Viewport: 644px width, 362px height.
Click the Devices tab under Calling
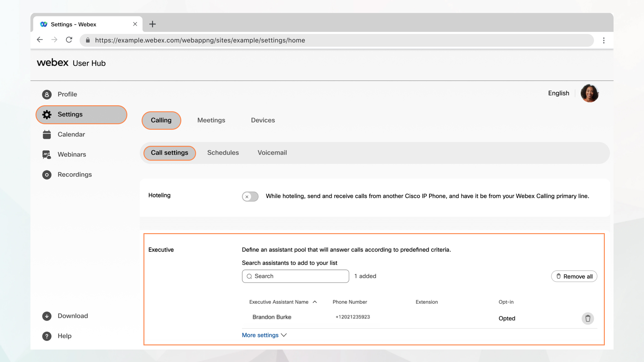tap(263, 120)
